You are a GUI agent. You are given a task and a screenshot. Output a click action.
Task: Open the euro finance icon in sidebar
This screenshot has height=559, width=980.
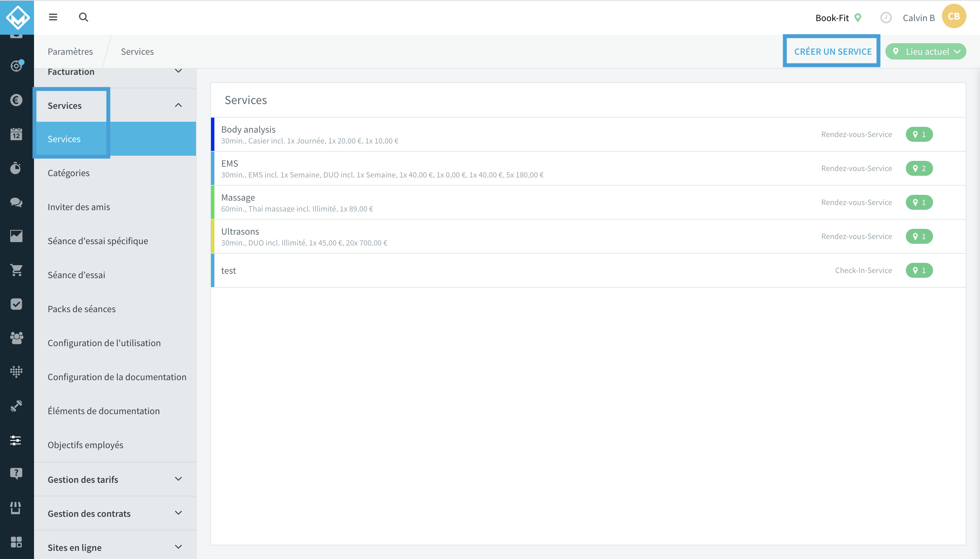coord(16,100)
